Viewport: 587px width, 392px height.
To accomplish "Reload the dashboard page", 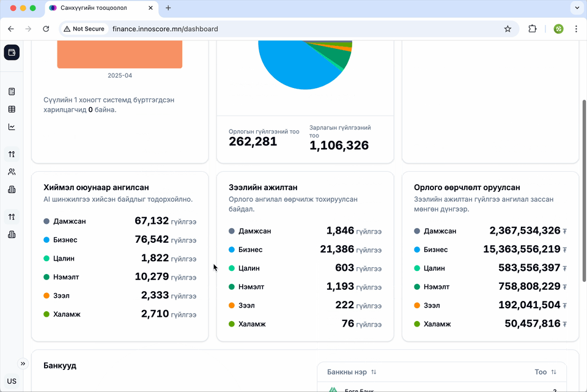I will pos(46,29).
